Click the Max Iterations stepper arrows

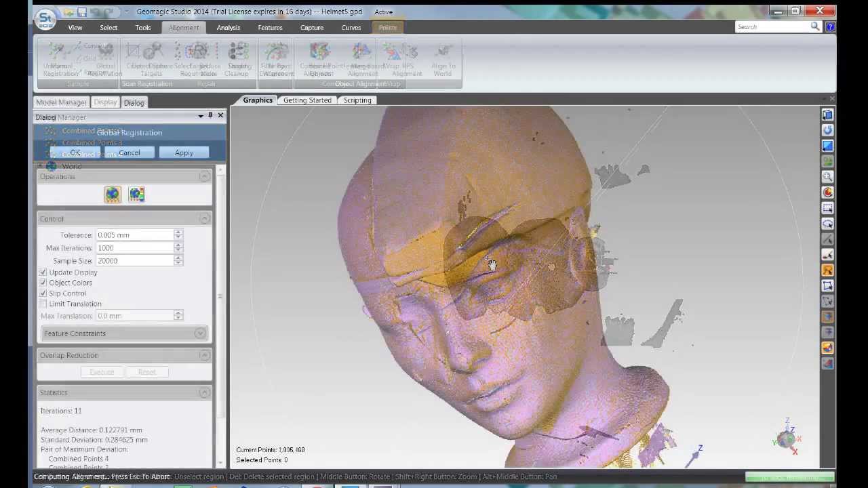click(178, 248)
